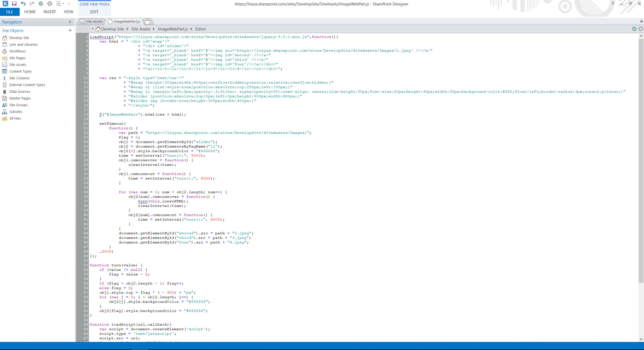Click the All Files folder icon

coord(5,119)
